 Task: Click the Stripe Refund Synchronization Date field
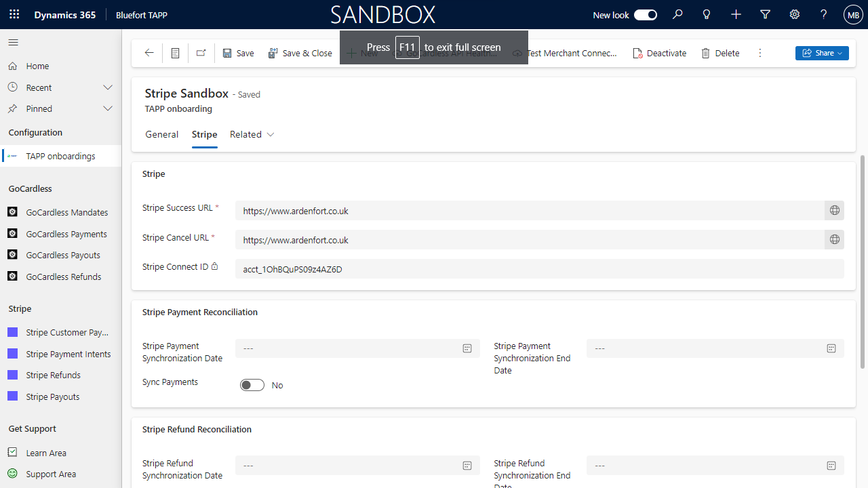click(357, 466)
